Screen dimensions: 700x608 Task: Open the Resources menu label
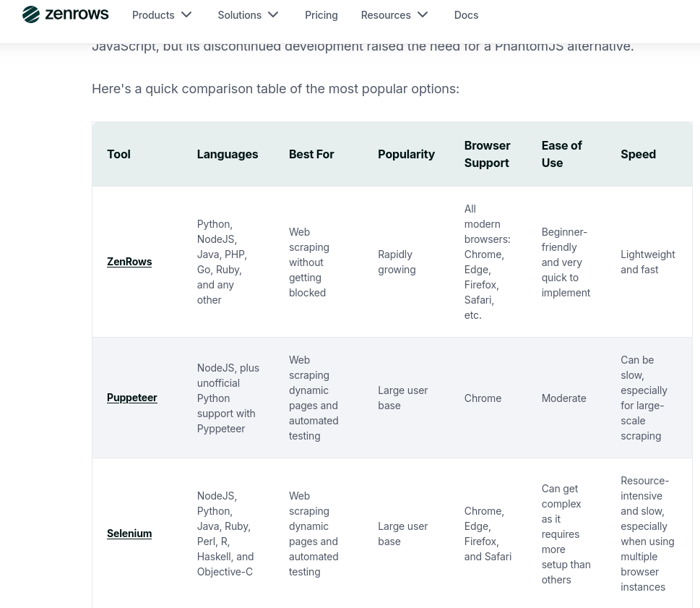tap(385, 14)
